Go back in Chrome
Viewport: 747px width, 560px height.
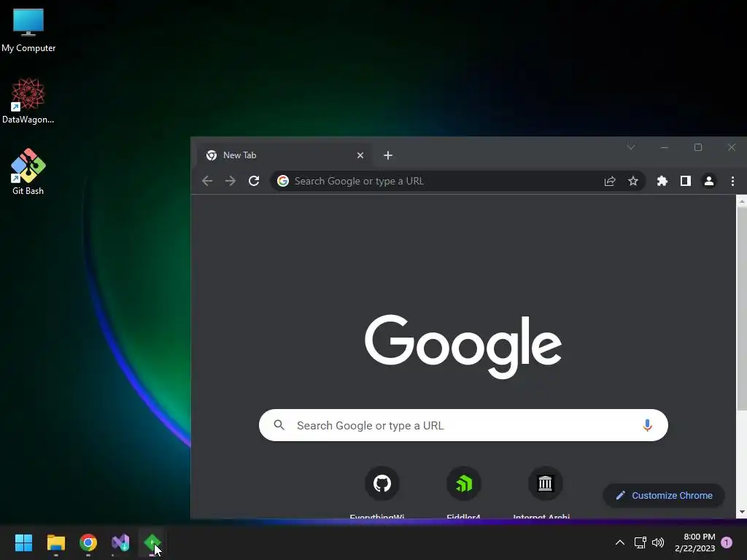(x=206, y=181)
